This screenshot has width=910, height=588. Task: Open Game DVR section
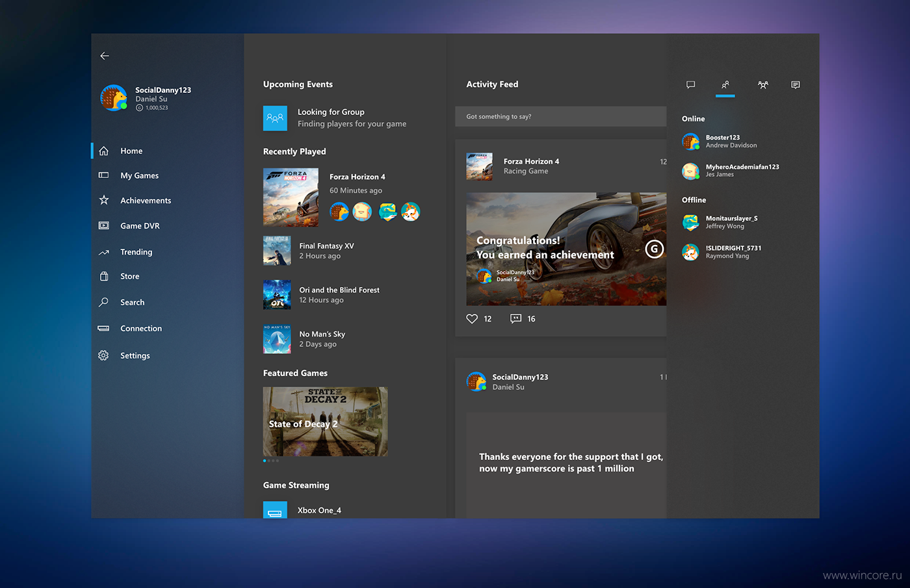click(140, 226)
